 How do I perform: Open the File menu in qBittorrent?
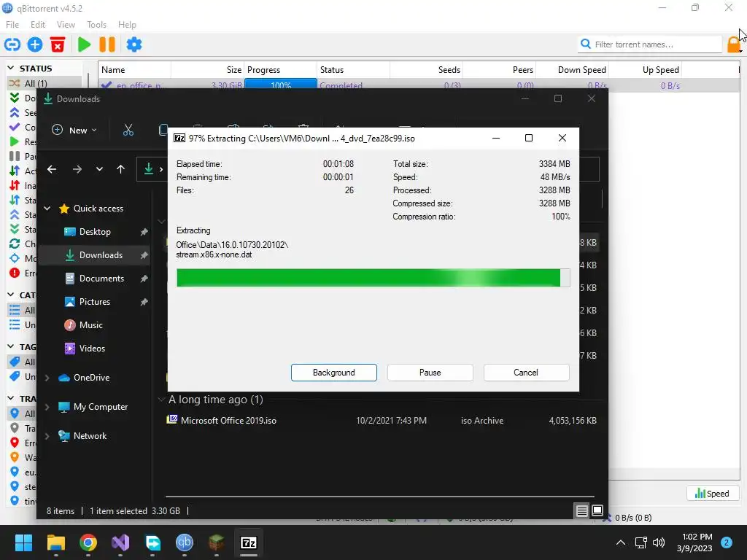[x=12, y=24]
